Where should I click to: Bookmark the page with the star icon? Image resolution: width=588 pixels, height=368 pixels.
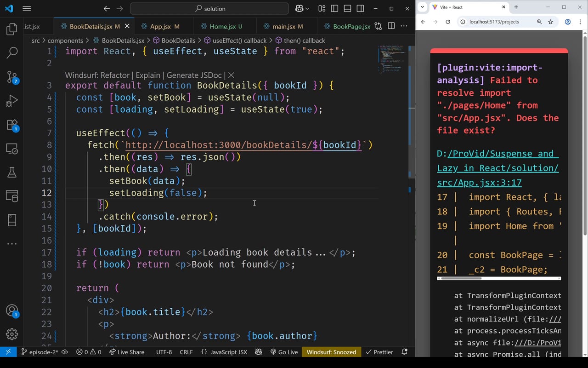(551, 22)
